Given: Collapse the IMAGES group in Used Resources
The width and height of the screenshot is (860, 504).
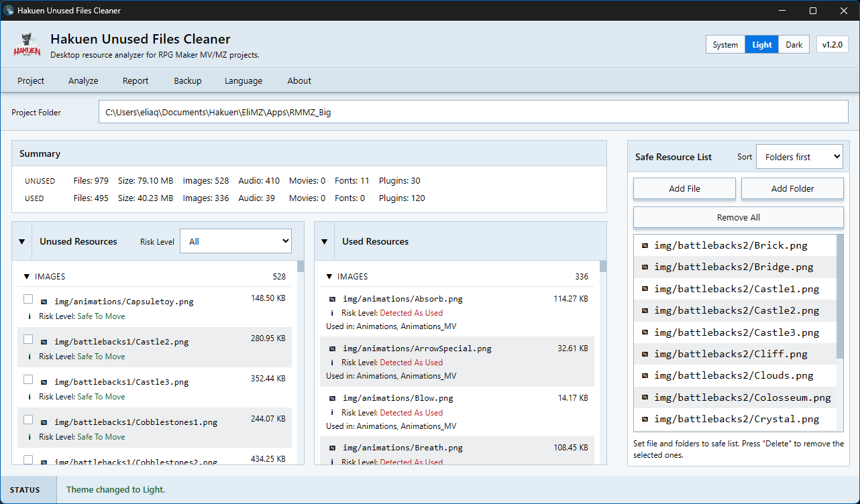Looking at the screenshot, I should 329,276.
